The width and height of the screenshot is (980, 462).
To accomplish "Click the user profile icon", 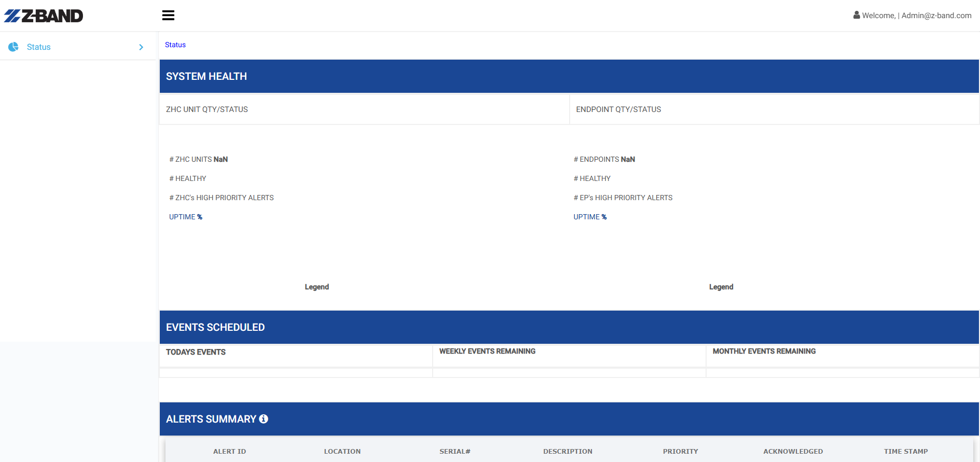I will click(856, 15).
